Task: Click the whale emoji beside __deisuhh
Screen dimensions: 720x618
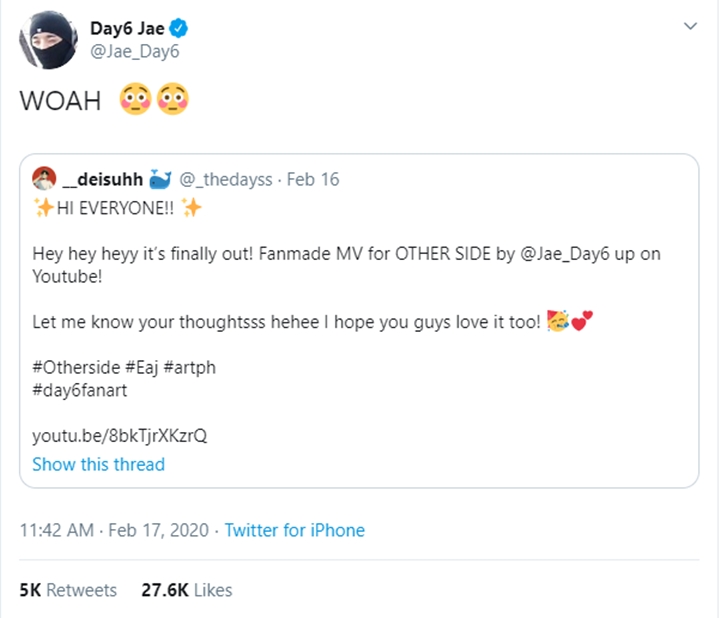Action: click(161, 180)
